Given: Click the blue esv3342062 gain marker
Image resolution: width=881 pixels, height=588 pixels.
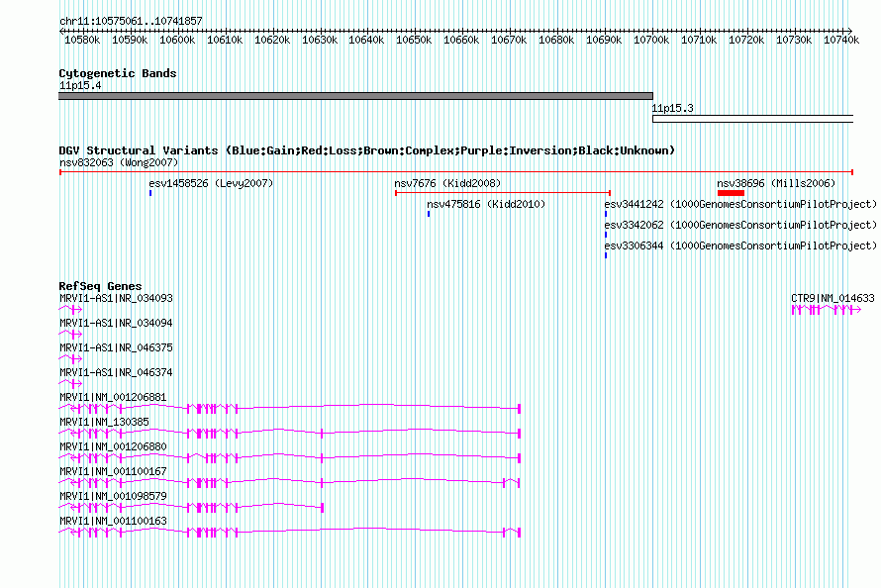Looking at the screenshot, I should [x=606, y=235].
